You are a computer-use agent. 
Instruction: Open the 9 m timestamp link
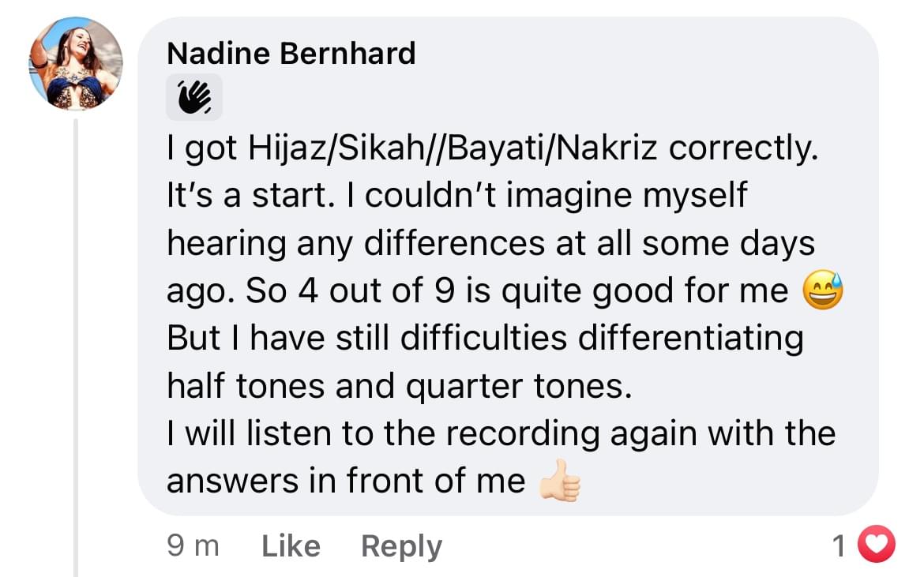[193, 545]
